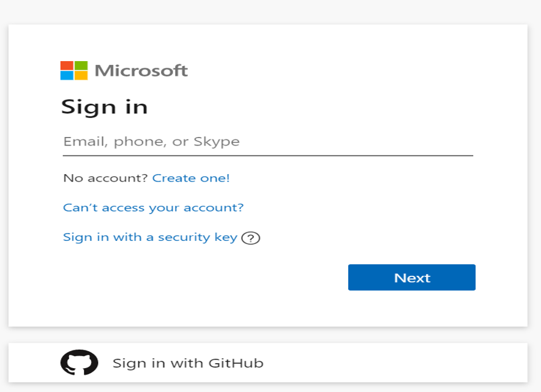Click the word "Skype" in the placeholder

[217, 142]
